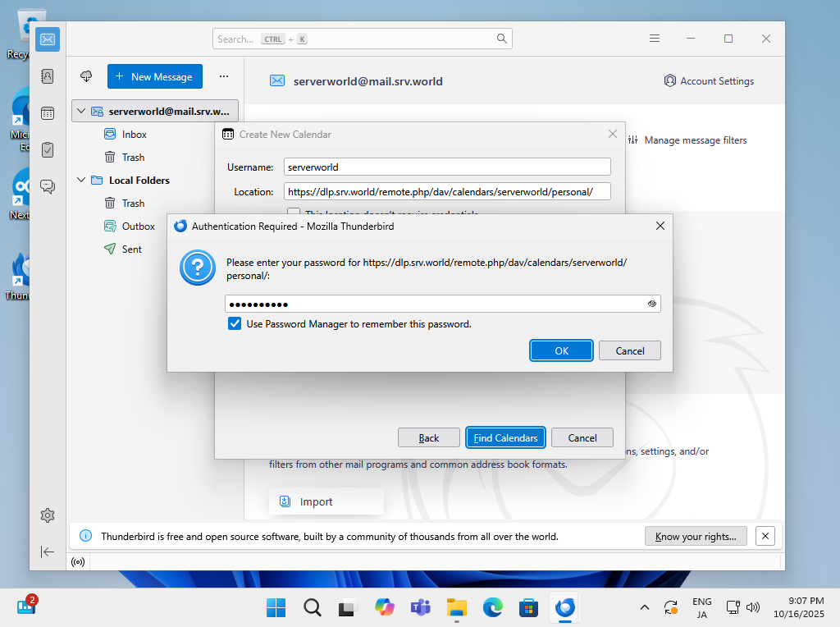
Task: Open the Address Book from the sidebar
Action: coord(48,76)
